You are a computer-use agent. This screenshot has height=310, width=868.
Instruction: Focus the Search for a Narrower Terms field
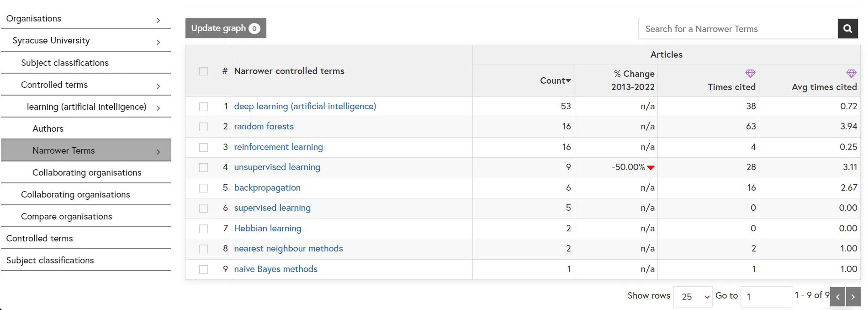[737, 29]
